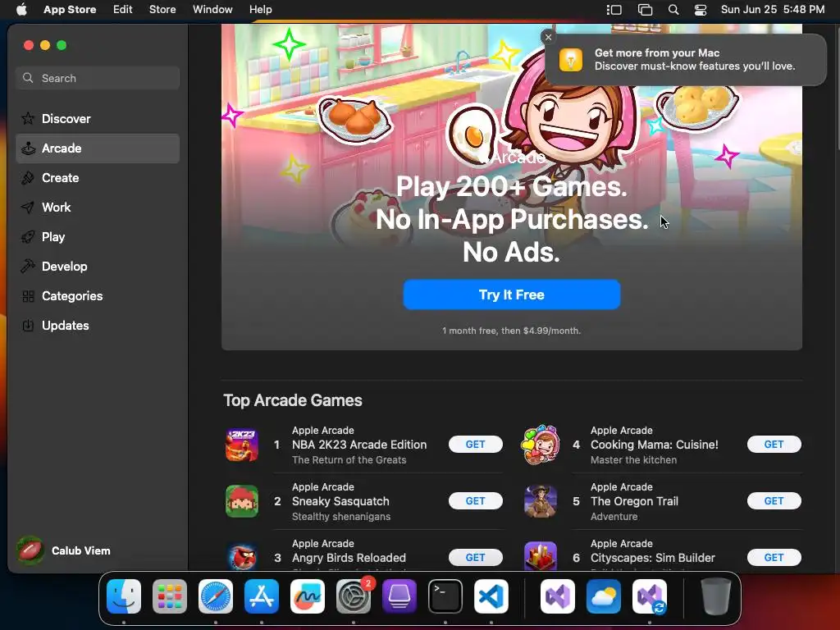Open the Weather app in the Dock
Screen dimensions: 840x630
click(x=604, y=596)
